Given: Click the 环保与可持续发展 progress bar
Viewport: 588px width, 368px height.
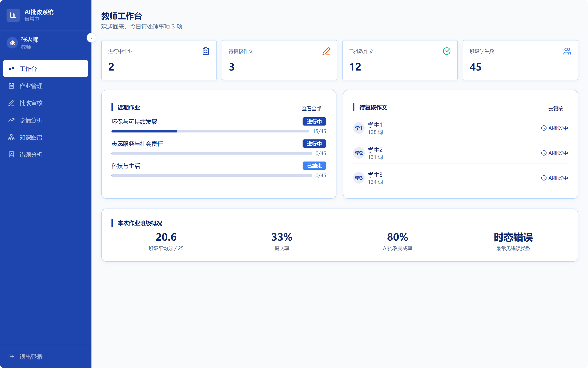Looking at the screenshot, I should [210, 131].
